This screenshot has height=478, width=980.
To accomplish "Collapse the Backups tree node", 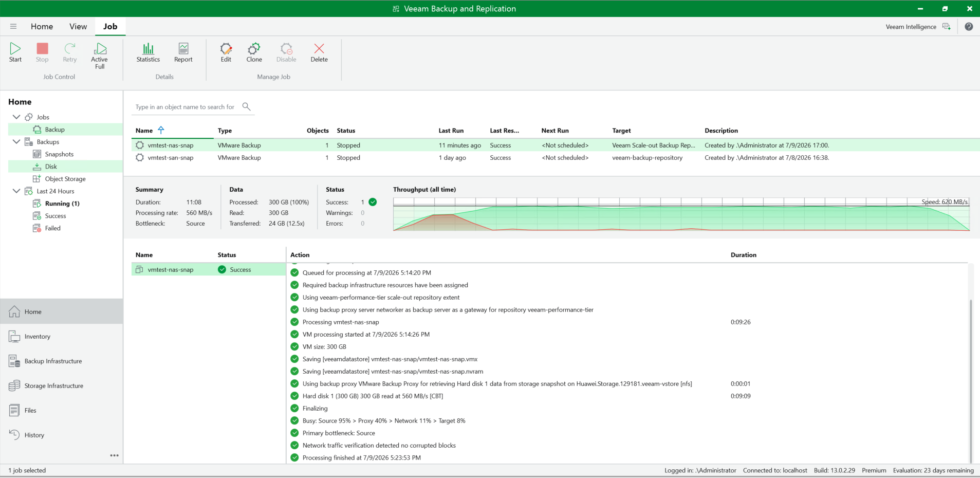I will [x=16, y=142].
